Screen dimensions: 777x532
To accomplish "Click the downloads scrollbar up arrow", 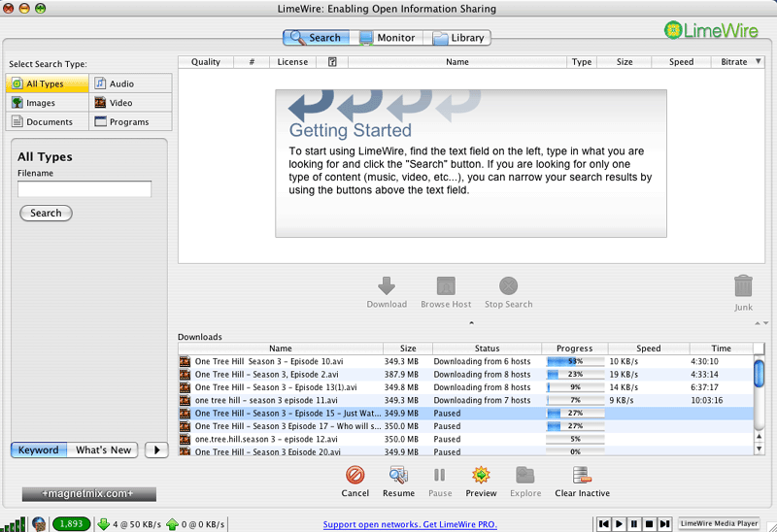I will click(760, 437).
